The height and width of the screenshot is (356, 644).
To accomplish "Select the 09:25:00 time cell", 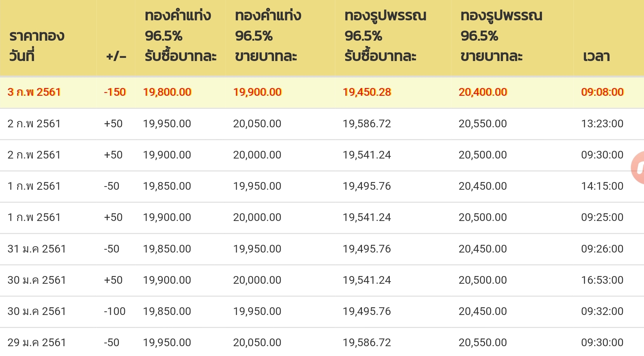I will tap(602, 217).
